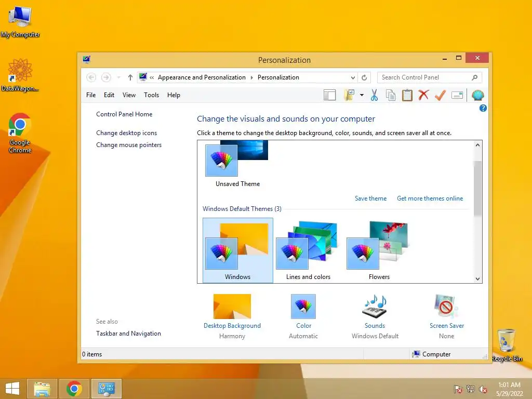Open the folder options dropdown arrow
This screenshot has height=399, width=532.
point(362,96)
